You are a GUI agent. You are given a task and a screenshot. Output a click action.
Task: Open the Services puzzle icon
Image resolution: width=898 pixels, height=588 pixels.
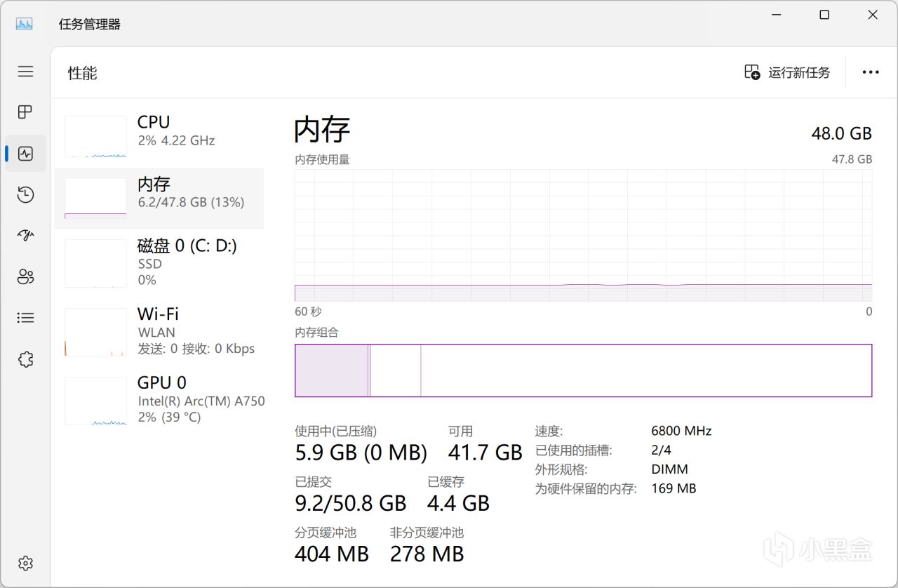[26, 360]
